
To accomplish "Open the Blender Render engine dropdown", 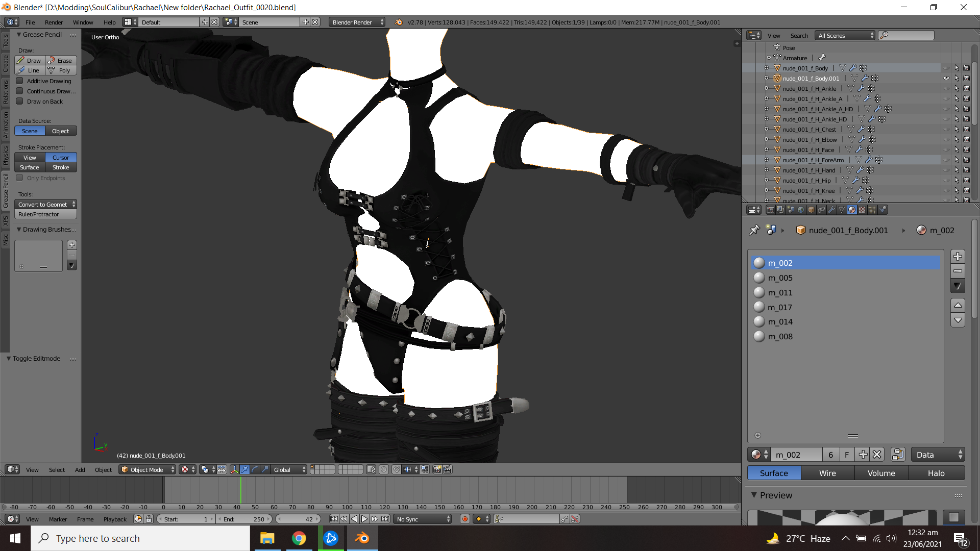I will tap(357, 22).
